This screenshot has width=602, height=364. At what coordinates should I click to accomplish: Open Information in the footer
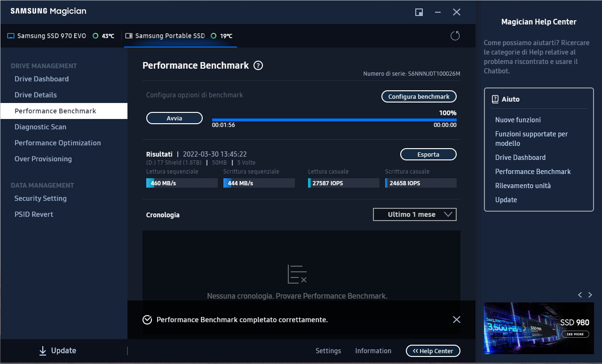click(x=373, y=351)
